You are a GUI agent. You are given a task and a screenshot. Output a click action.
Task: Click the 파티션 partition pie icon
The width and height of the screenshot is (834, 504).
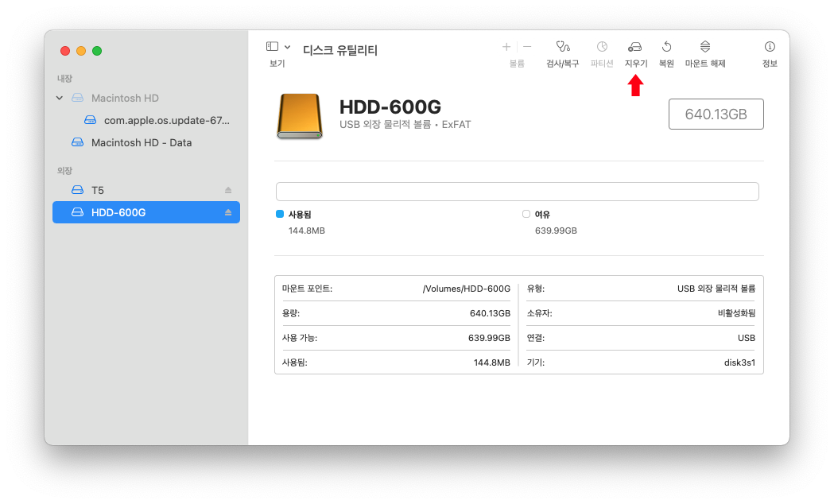(x=602, y=47)
